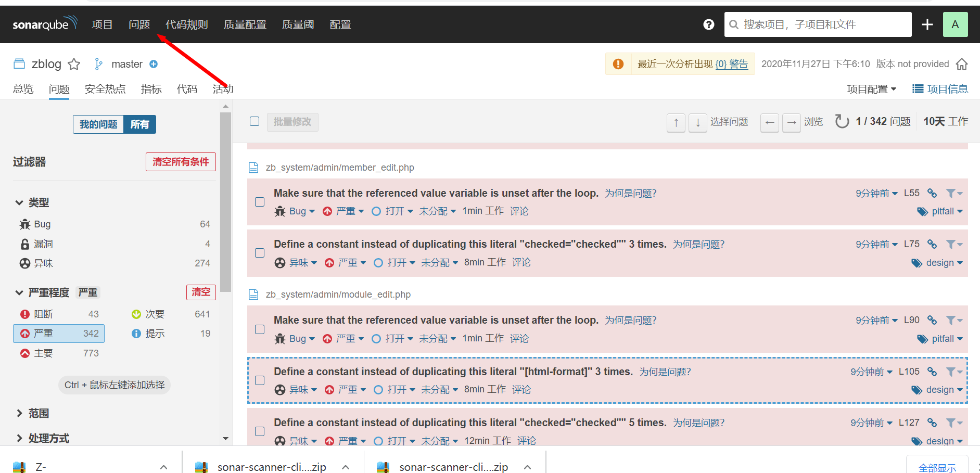Image resolution: width=980 pixels, height=473 pixels.
Task: Collapse the 严重程度 filter section
Action: tap(42, 292)
